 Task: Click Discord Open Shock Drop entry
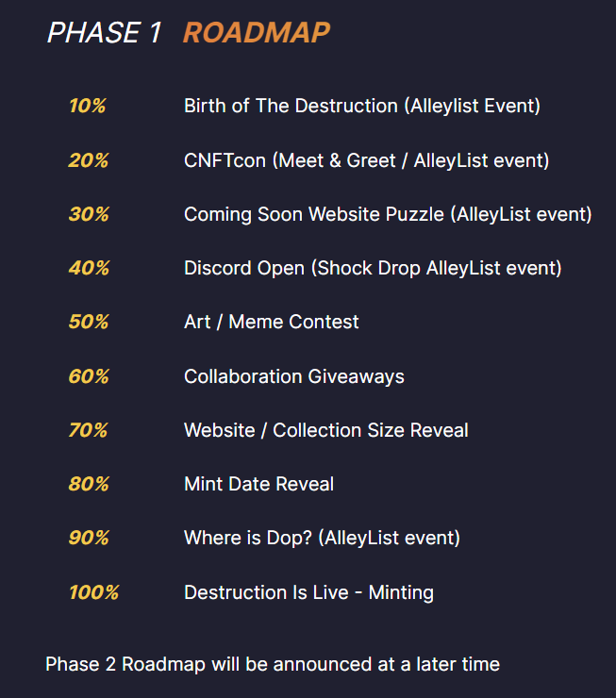point(373,269)
